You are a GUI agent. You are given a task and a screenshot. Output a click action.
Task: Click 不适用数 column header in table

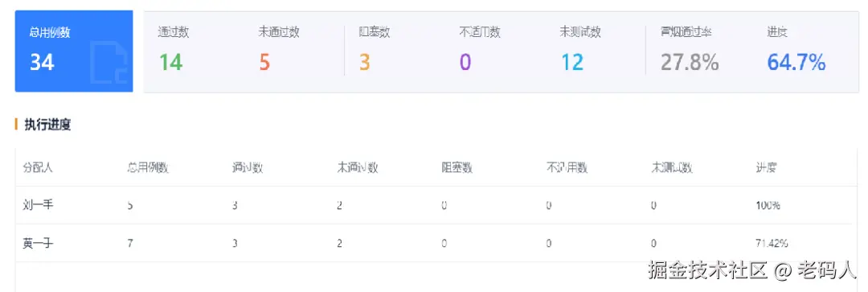567,168
